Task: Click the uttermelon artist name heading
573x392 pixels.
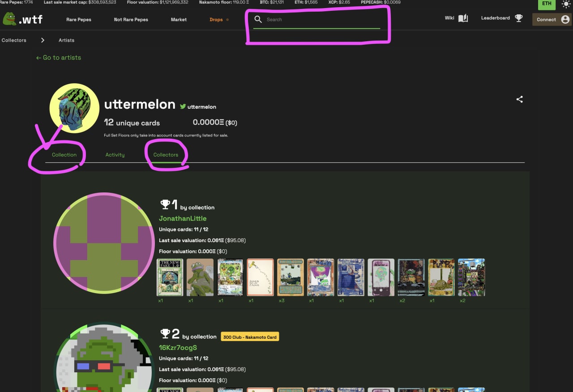Action: click(140, 104)
